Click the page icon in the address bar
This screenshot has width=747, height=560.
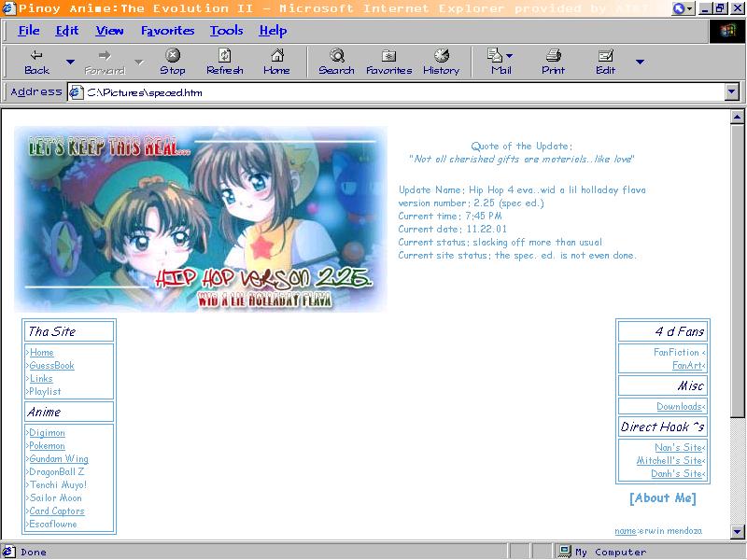click(76, 91)
